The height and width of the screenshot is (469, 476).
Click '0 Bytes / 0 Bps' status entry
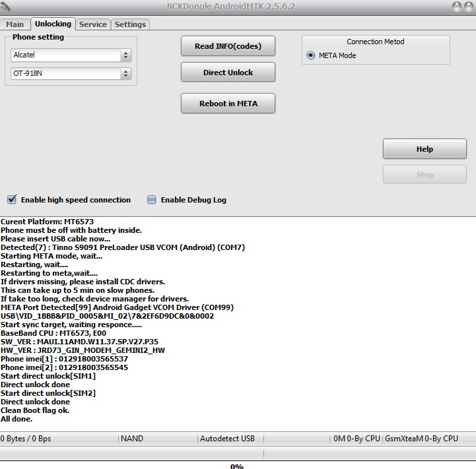pos(26,439)
